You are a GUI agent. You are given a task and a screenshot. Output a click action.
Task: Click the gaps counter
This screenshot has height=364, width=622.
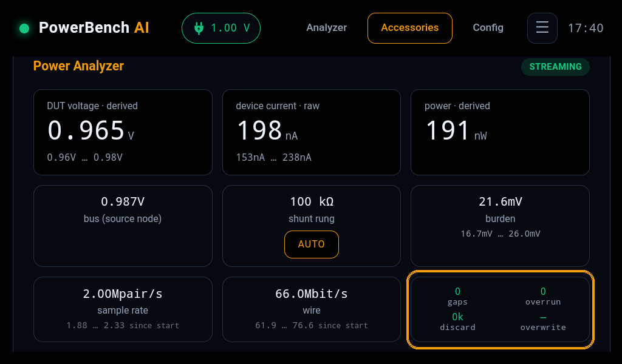point(457,296)
